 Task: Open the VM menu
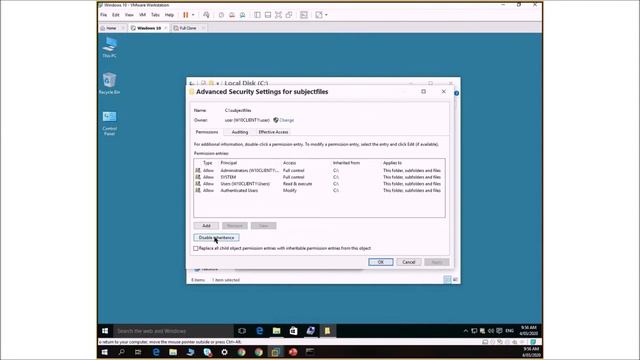coord(142,15)
